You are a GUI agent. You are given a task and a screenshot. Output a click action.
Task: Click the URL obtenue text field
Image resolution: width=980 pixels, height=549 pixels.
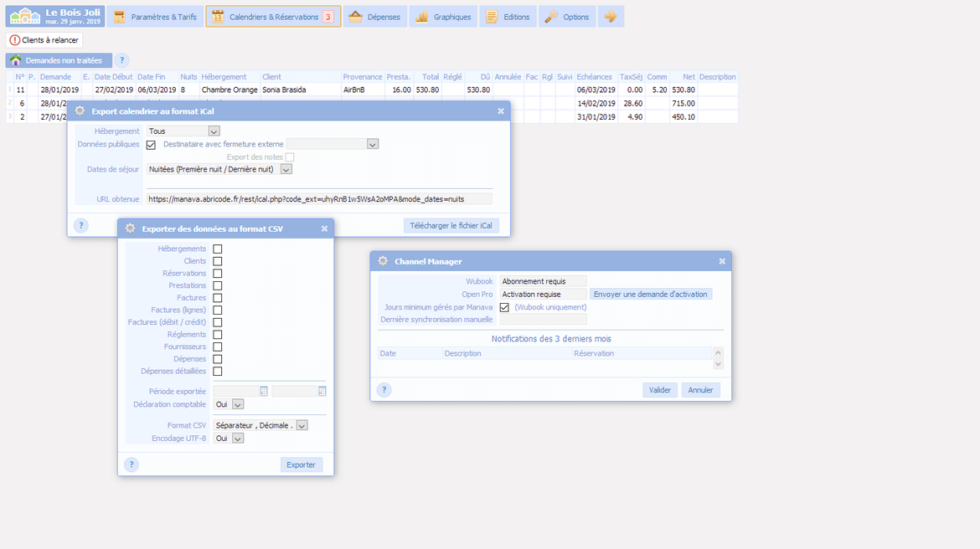coord(318,199)
